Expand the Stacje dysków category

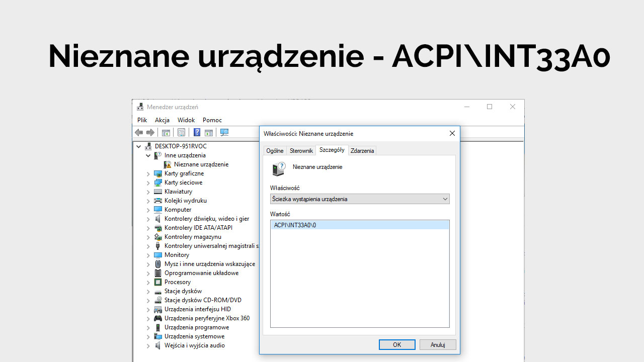pos(148,291)
